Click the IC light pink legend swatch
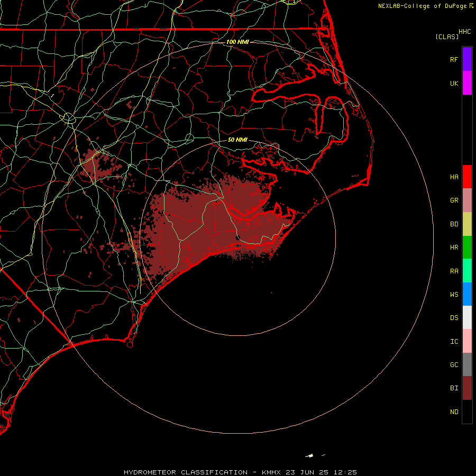This screenshot has height=476, width=476. click(467, 341)
